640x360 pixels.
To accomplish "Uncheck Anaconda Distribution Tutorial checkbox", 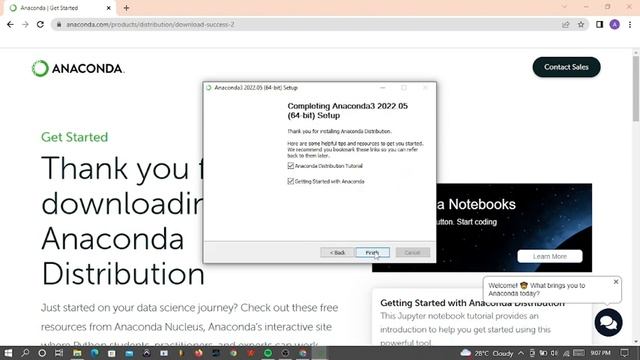I will [x=291, y=166].
